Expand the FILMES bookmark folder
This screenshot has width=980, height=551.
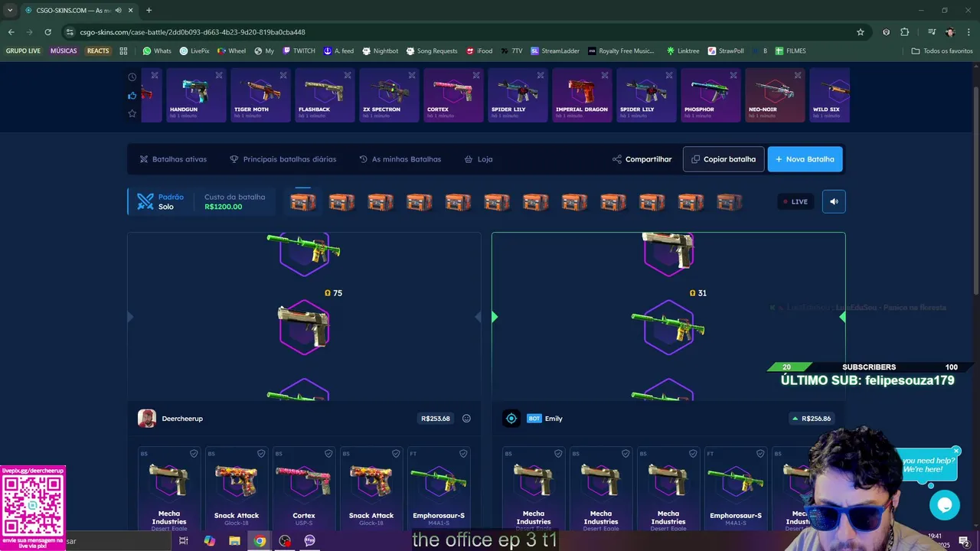[x=790, y=51]
